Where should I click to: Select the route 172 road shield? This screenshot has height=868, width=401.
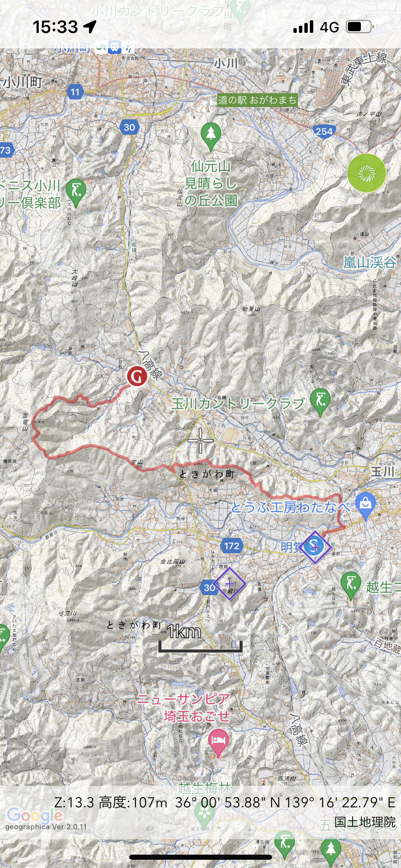pos(232,546)
